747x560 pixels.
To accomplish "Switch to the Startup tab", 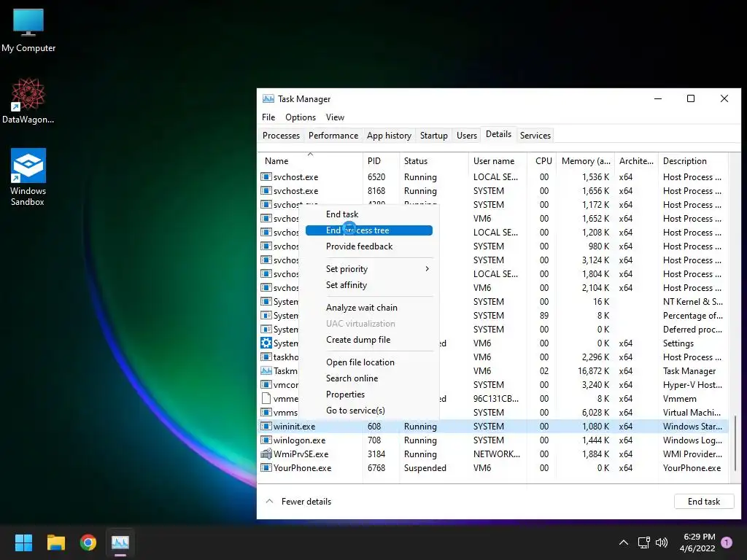I will (x=433, y=135).
